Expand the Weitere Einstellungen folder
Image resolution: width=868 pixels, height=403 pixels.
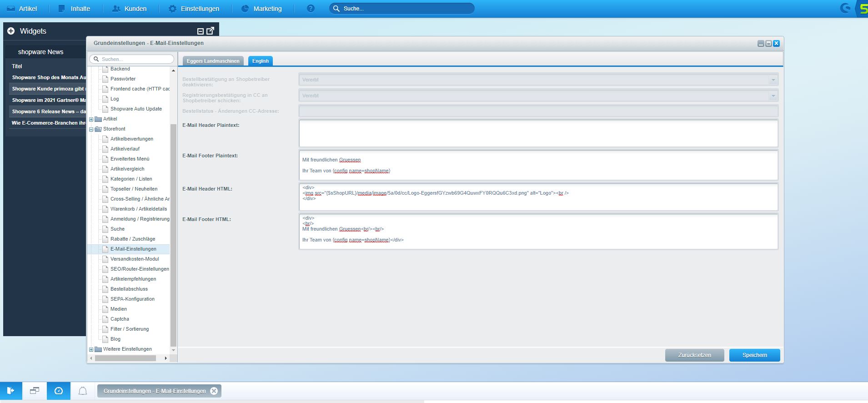point(91,349)
